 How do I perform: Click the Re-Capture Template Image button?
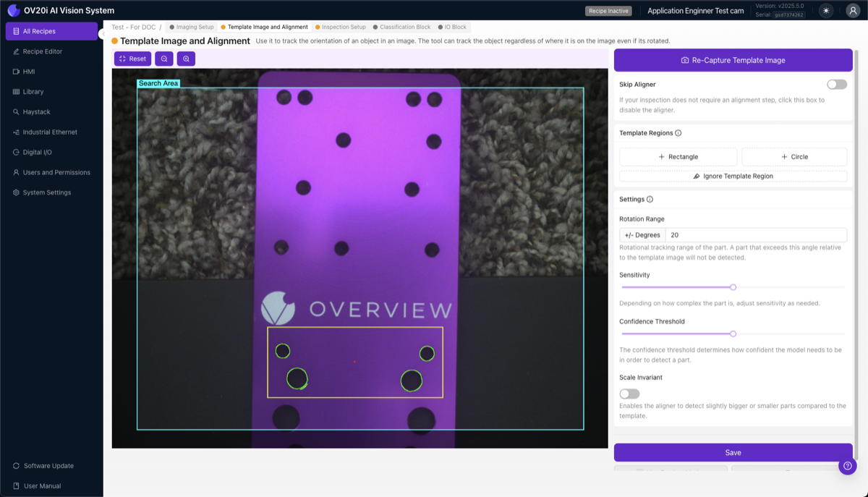click(x=733, y=60)
